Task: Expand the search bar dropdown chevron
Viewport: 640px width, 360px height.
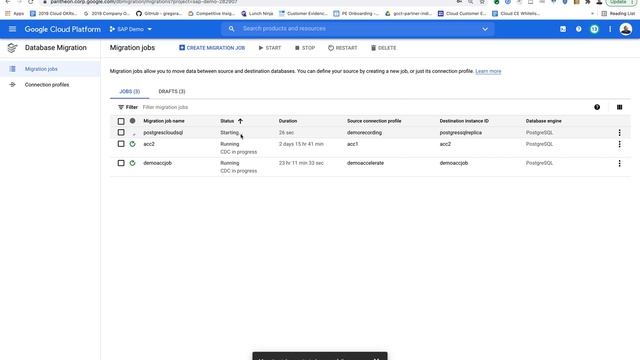Action: click(485, 29)
